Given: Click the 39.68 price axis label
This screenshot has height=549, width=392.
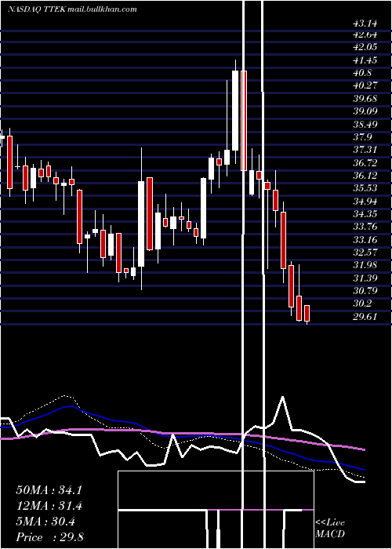Looking at the screenshot, I should point(365,98).
